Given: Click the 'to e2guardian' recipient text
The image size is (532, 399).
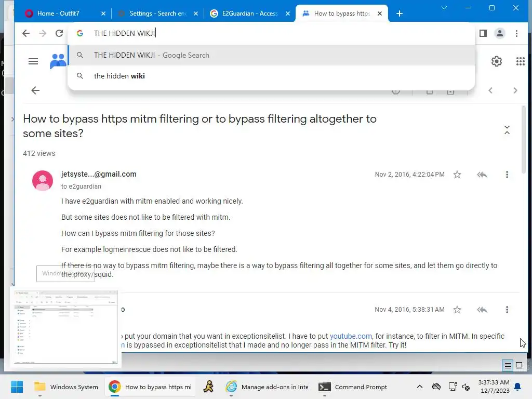Looking at the screenshot, I should click(x=81, y=187).
